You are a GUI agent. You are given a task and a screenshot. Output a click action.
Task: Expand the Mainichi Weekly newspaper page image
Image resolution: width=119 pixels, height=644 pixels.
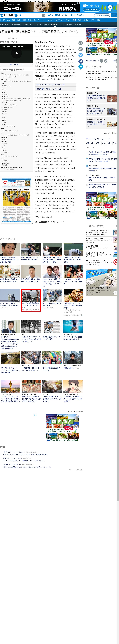(32, 223)
